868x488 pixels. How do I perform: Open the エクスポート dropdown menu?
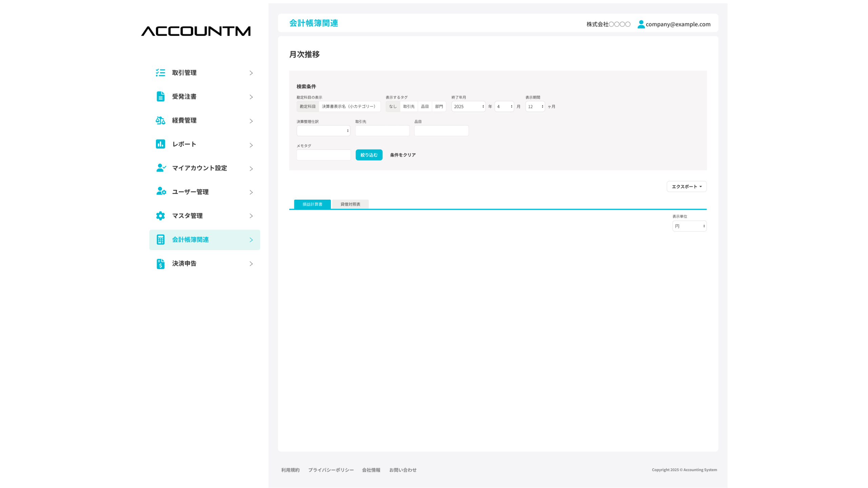[686, 186]
